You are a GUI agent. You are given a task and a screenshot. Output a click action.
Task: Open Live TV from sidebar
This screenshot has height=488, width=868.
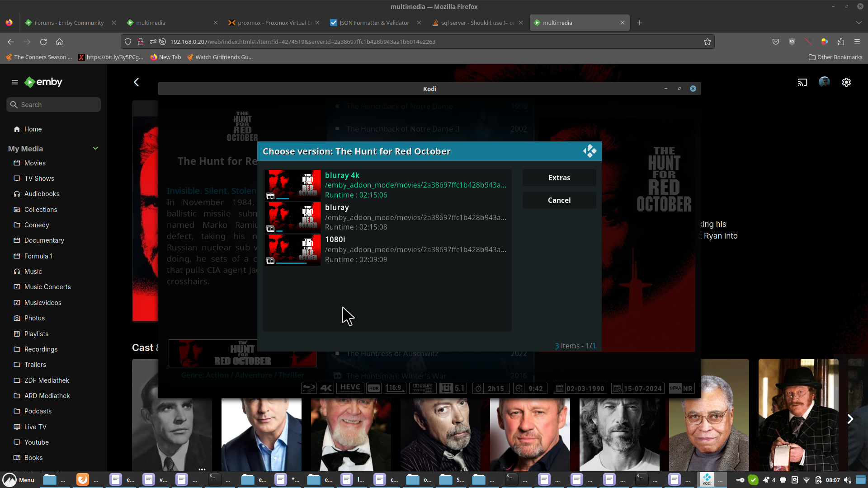35,427
